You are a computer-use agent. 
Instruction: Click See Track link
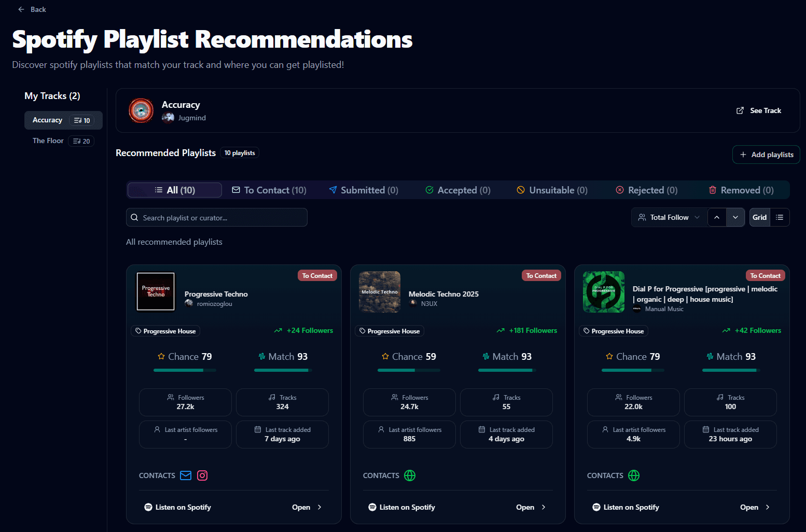tap(758, 110)
